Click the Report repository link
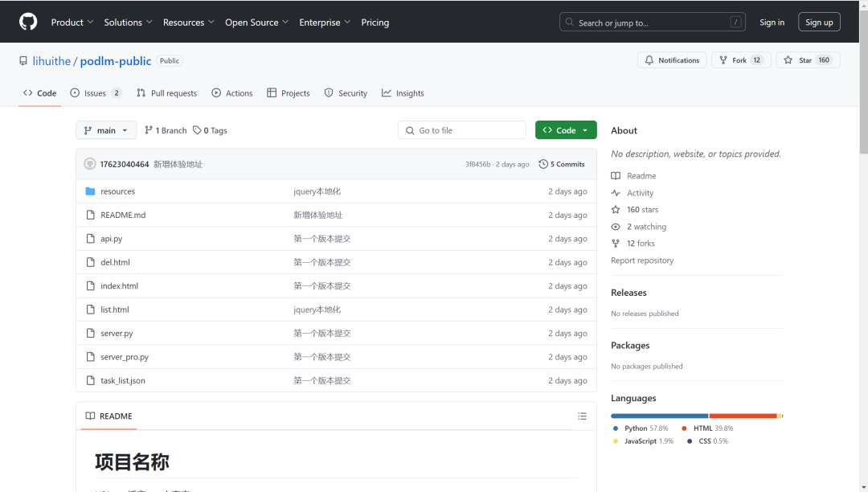Screen dimensions: 868x492 coord(642,260)
